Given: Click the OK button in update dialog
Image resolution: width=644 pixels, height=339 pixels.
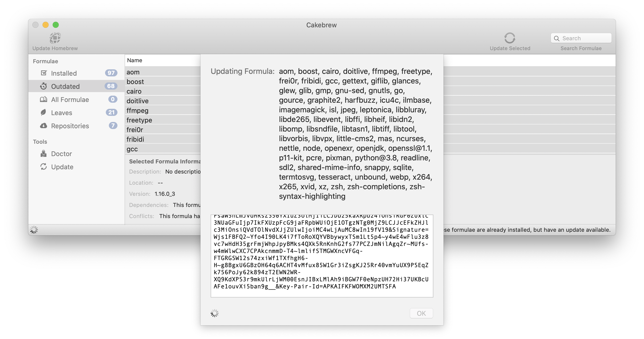Looking at the screenshot, I should click(421, 313).
